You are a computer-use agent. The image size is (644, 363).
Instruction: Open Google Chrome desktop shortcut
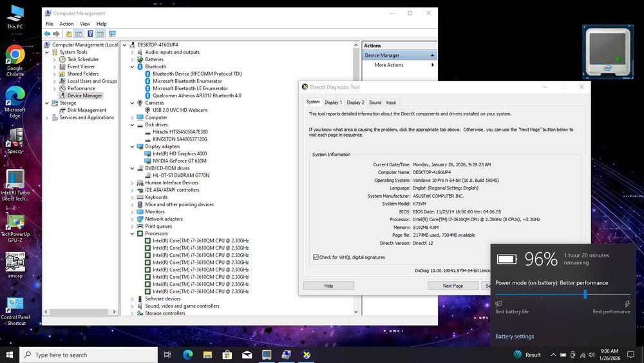click(15, 61)
